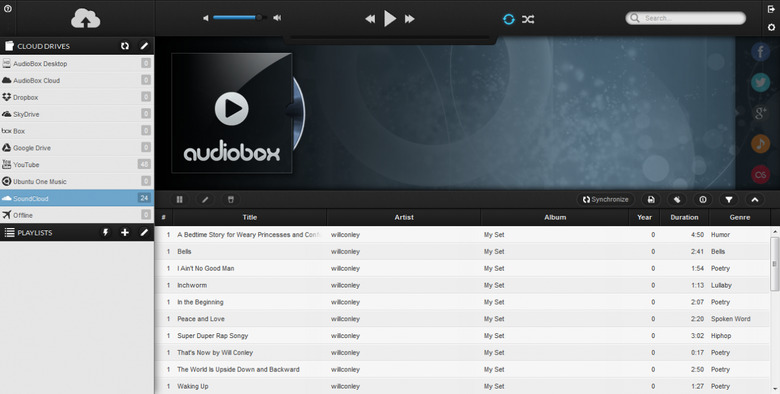Select the SoundCloud drive

click(x=77, y=198)
